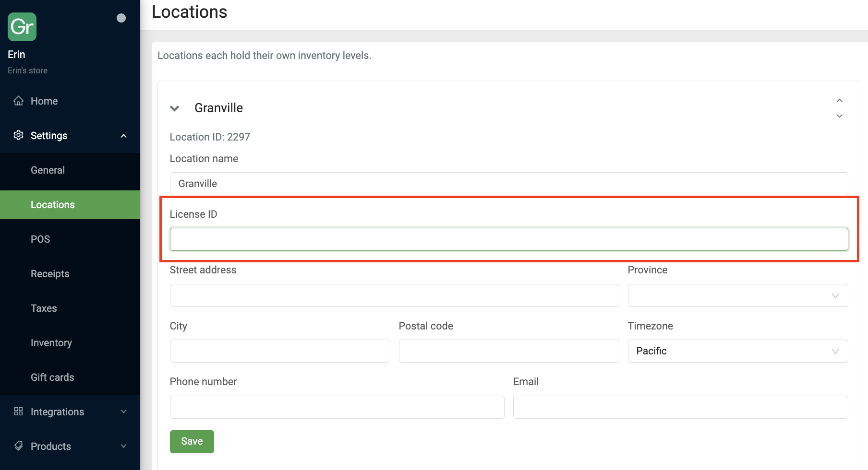868x470 pixels.
Task: Open the Timezone dropdown showing Pacific
Action: [737, 351]
